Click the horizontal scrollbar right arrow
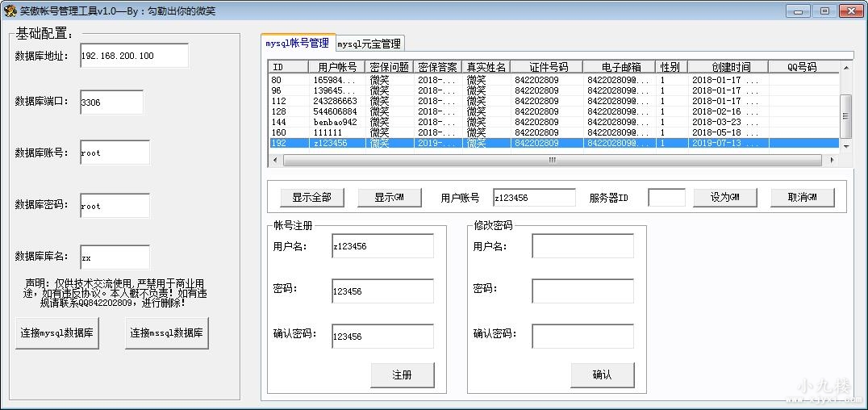Image resolution: width=868 pixels, height=410 pixels. coord(832,160)
